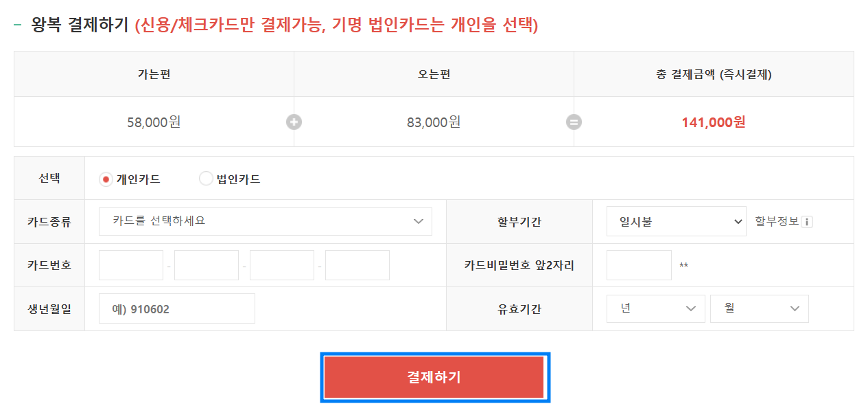868x417 pixels.
Task: Open the 카드를 선택하세요 card dropdown
Action: (266, 221)
